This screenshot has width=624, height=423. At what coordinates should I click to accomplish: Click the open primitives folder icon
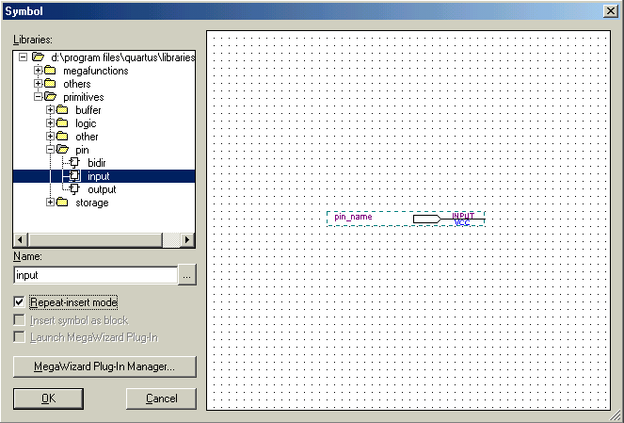click(x=50, y=97)
